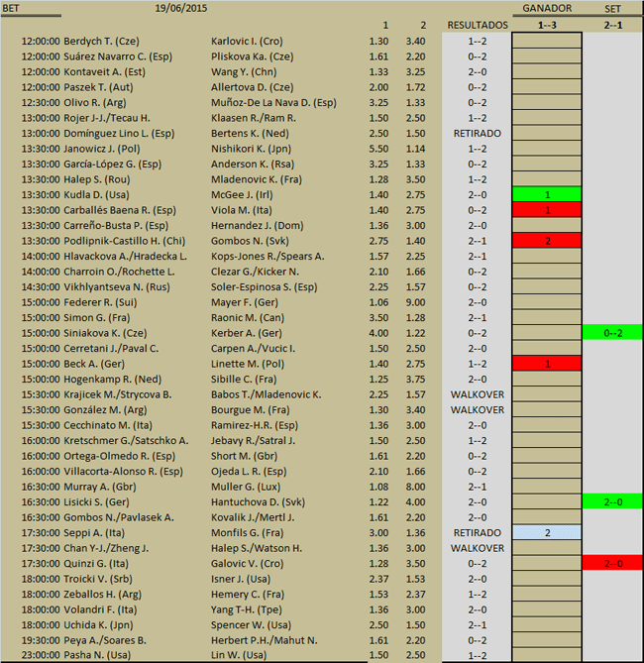Click green SET cell 2--0 in Lisicki row
The height and width of the screenshot is (663, 644).
click(612, 501)
